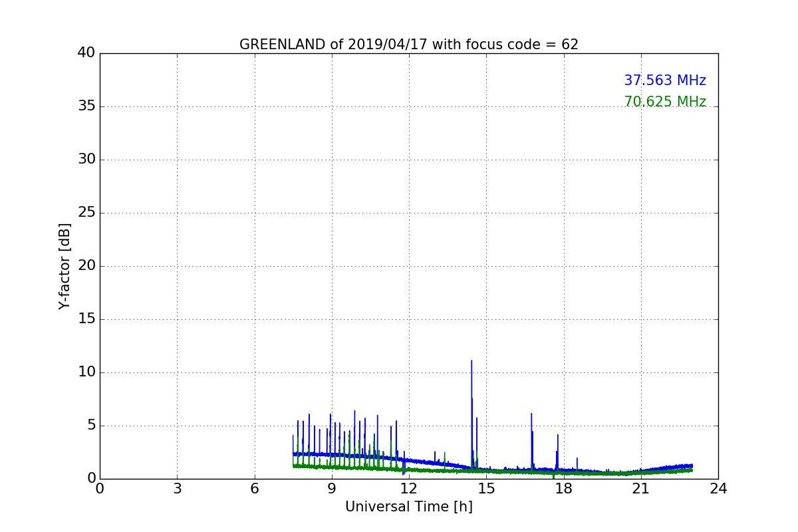The width and height of the screenshot is (798, 532).
Task: Click the x-axis tick label 3
Action: pos(177,489)
